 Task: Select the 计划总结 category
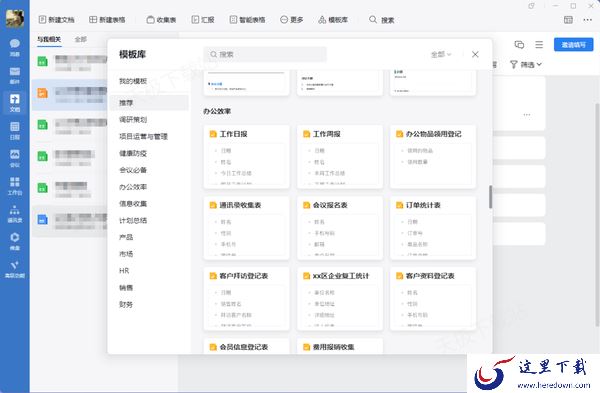[133, 220]
